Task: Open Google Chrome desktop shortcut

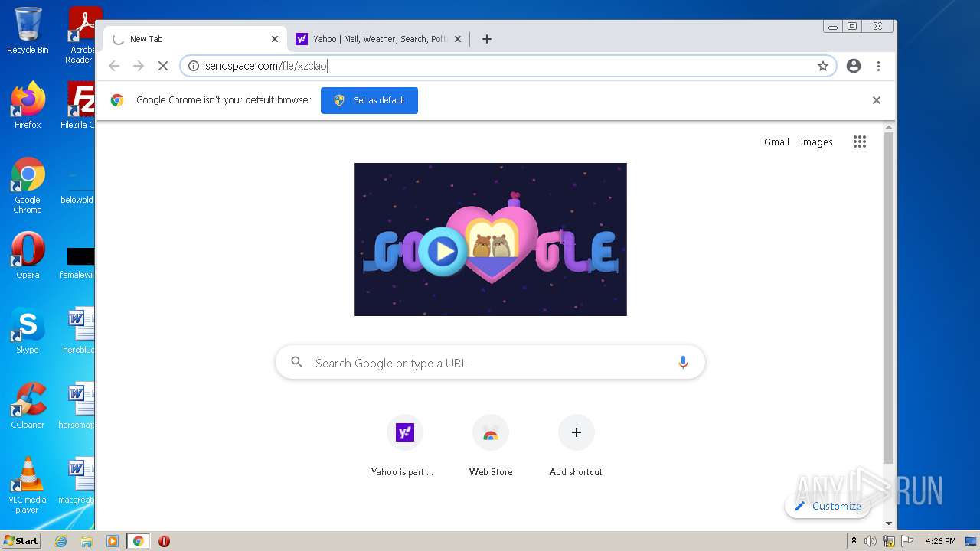Action: tap(28, 185)
